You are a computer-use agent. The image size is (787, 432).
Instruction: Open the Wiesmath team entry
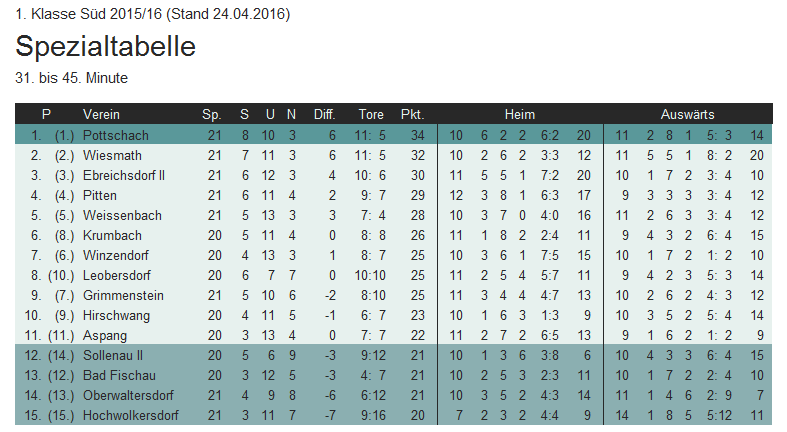tap(112, 155)
